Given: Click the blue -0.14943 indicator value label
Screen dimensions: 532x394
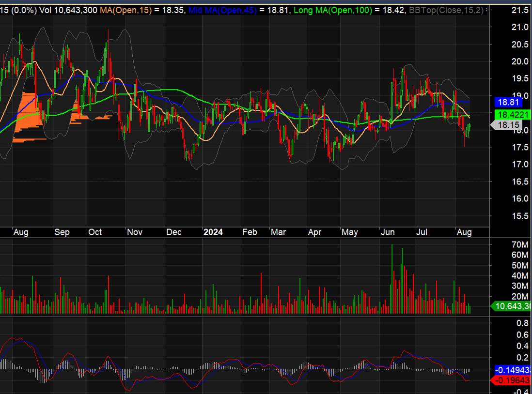Looking at the screenshot, I should coord(514,370).
